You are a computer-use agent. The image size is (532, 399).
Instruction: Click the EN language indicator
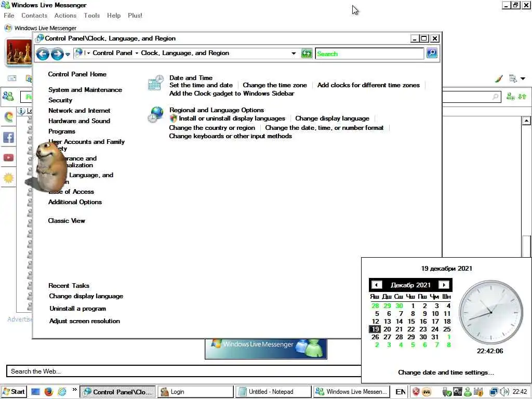pos(401,392)
